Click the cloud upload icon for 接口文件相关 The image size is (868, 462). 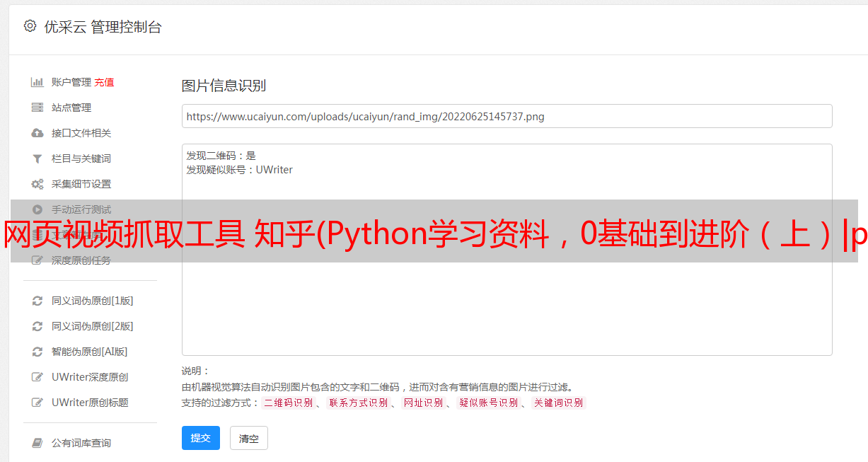[x=37, y=133]
